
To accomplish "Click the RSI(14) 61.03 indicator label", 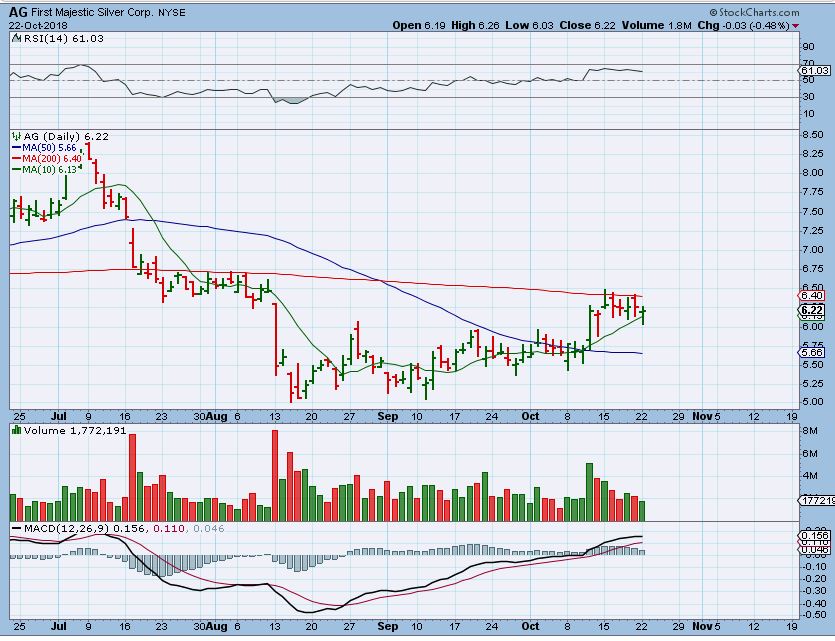I will 63,38.
